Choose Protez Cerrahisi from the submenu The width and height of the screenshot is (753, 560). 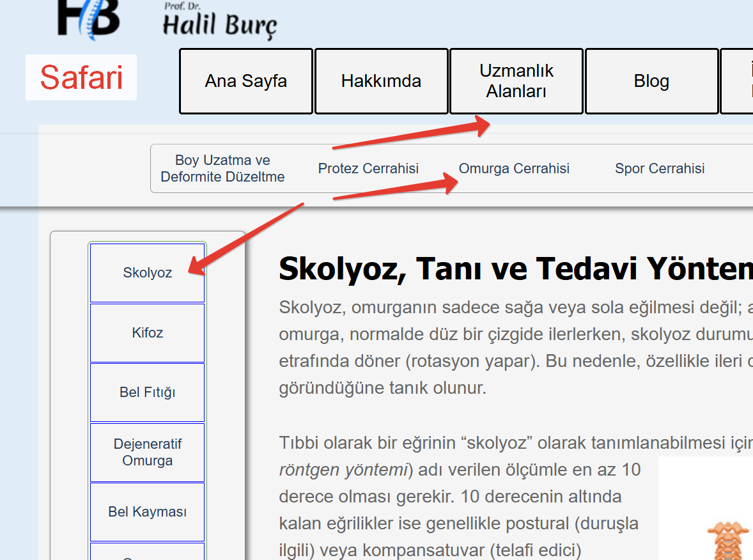[x=368, y=169]
